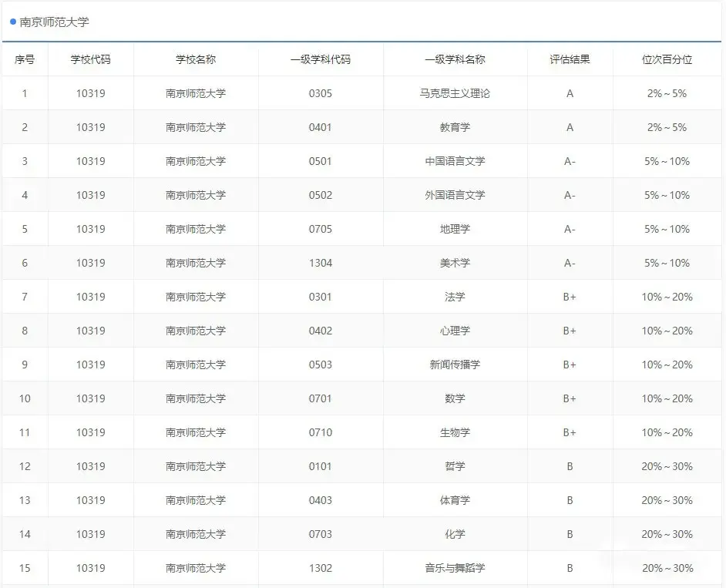Screen dimensions: 726x588
Task: Click the 数学 subject cell
Action: [x=455, y=398]
